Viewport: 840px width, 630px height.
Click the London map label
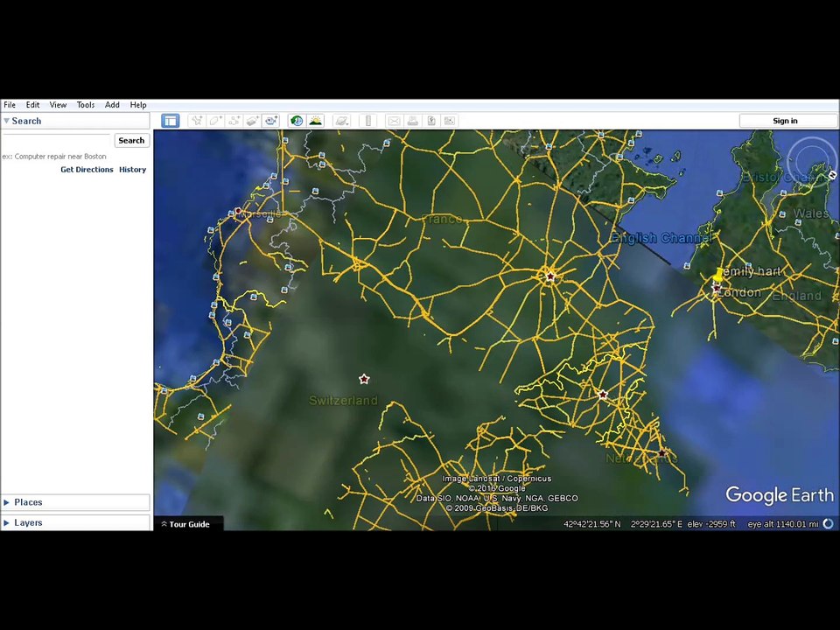pyautogui.click(x=739, y=292)
